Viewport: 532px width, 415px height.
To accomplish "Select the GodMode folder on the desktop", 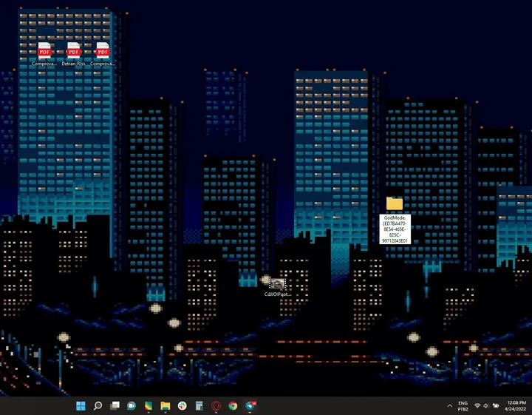I will [395, 203].
